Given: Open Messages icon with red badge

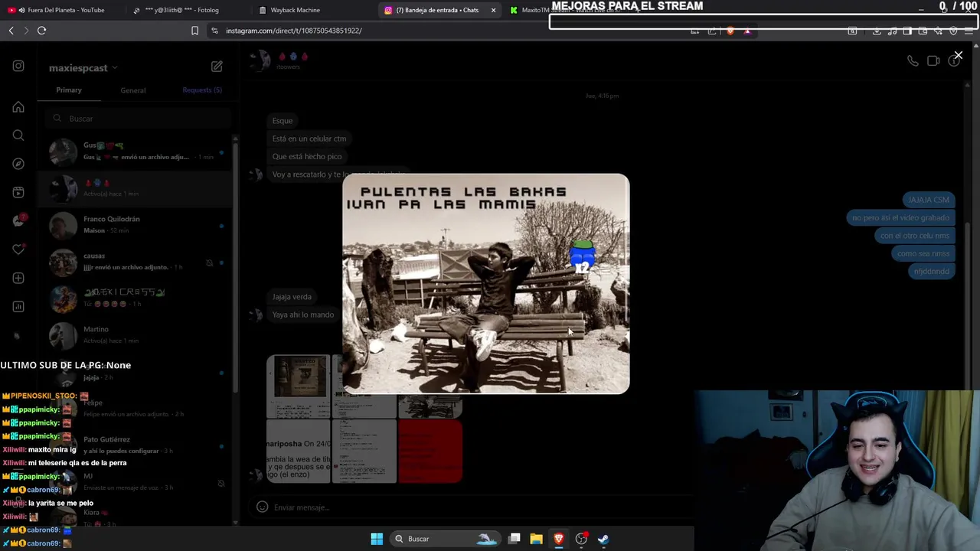Looking at the screenshot, I should click(x=18, y=220).
